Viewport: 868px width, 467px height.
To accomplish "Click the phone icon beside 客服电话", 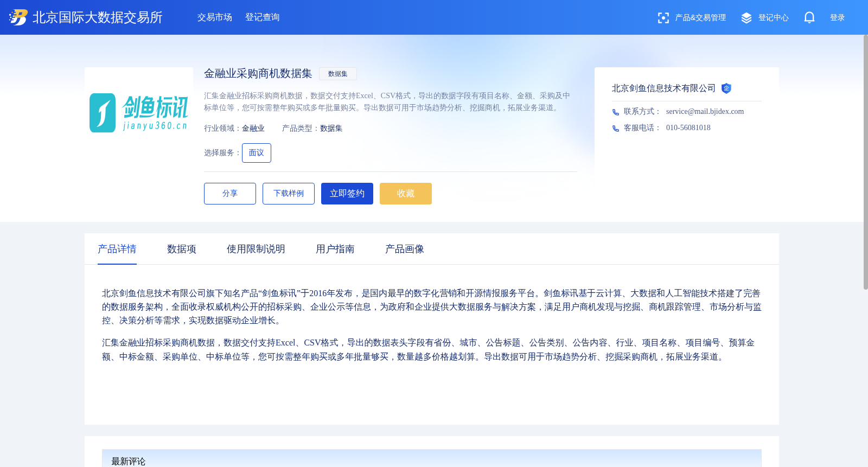I will click(x=616, y=129).
